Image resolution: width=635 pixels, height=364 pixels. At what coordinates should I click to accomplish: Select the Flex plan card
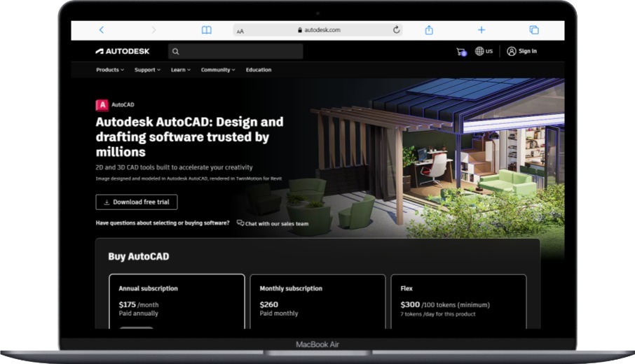pos(458,301)
